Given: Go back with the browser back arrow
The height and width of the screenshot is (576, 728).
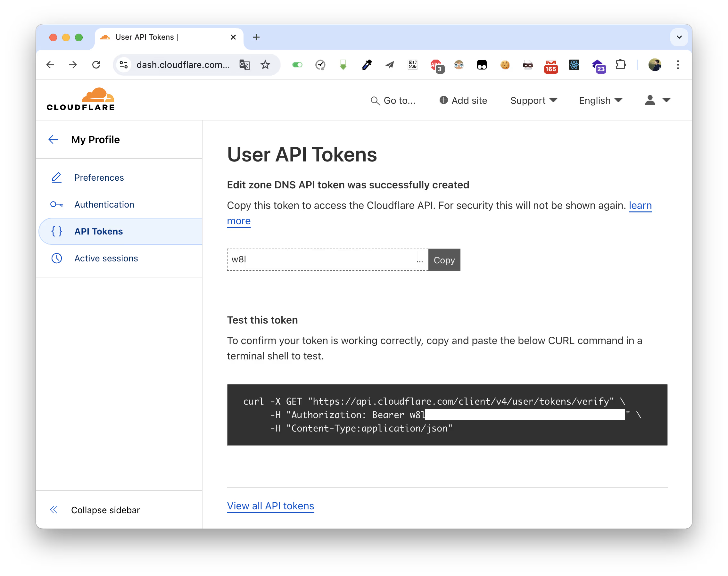Looking at the screenshot, I should coord(50,64).
